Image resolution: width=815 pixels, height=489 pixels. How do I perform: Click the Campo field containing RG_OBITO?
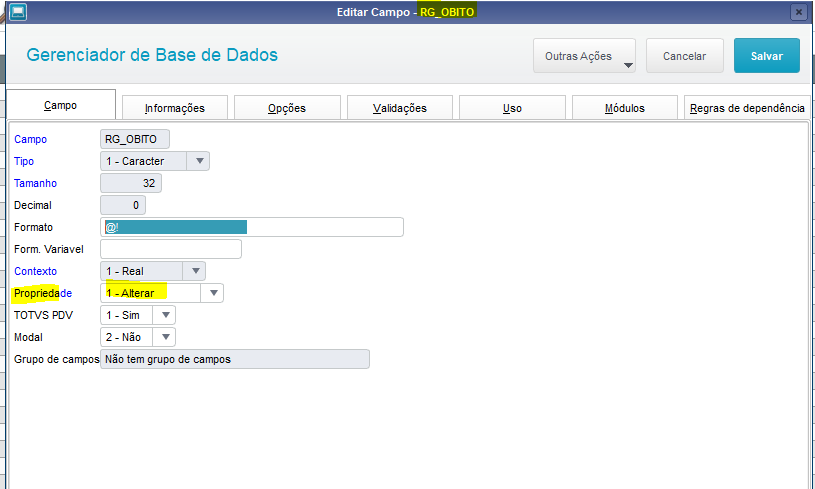(135, 139)
